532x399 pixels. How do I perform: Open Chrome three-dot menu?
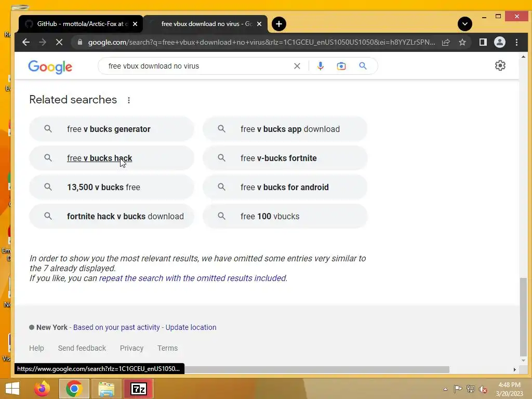click(516, 42)
